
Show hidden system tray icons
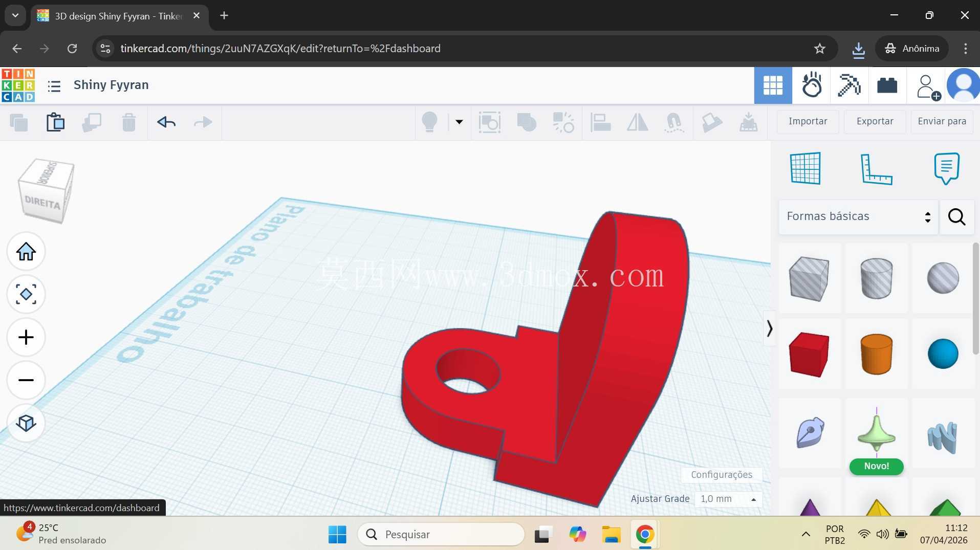(805, 535)
